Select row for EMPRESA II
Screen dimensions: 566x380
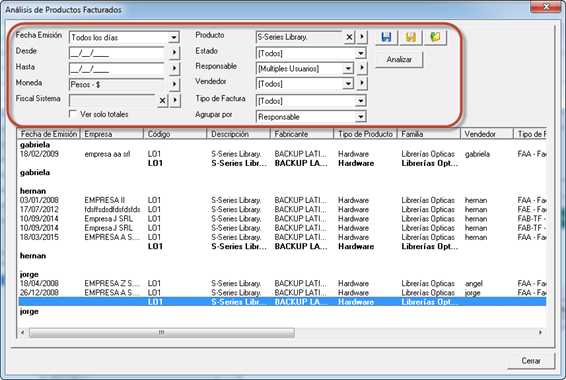[x=282, y=200]
